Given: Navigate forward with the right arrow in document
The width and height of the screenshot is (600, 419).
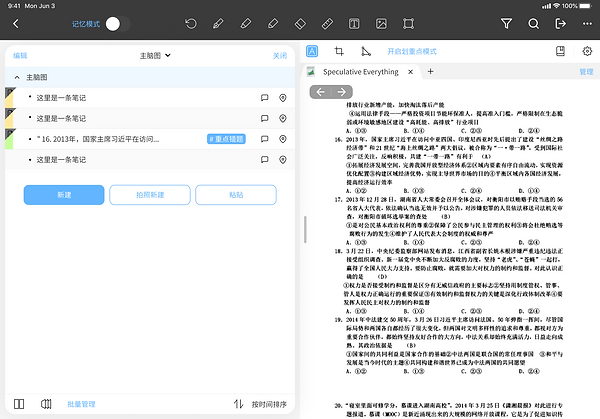Looking at the screenshot, I should (342, 92).
